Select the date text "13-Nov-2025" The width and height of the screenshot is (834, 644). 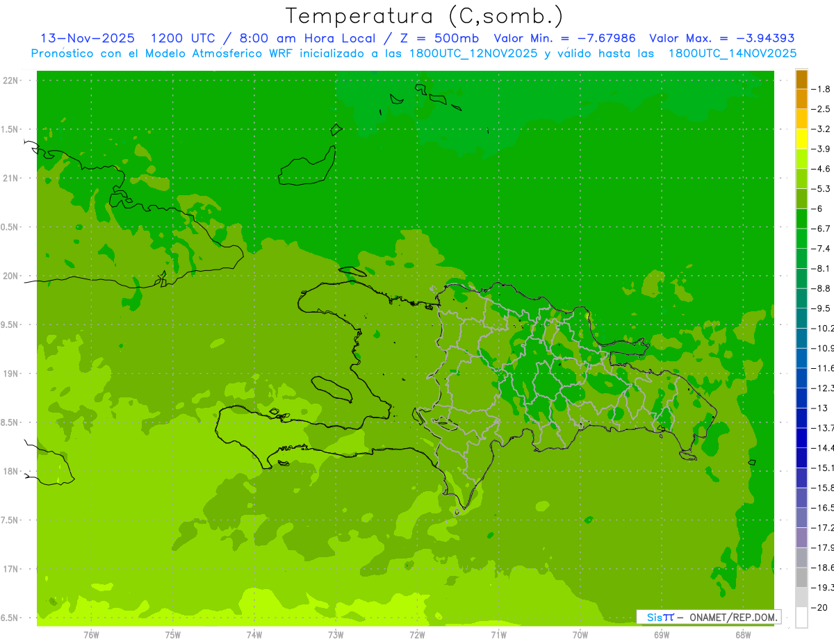click(88, 38)
